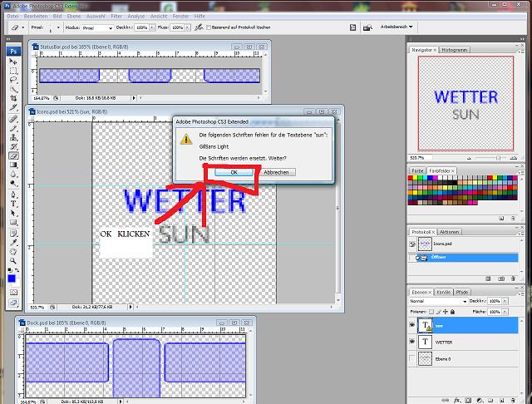Click the blue foreground color swatch
532x404 pixels.
12,277
